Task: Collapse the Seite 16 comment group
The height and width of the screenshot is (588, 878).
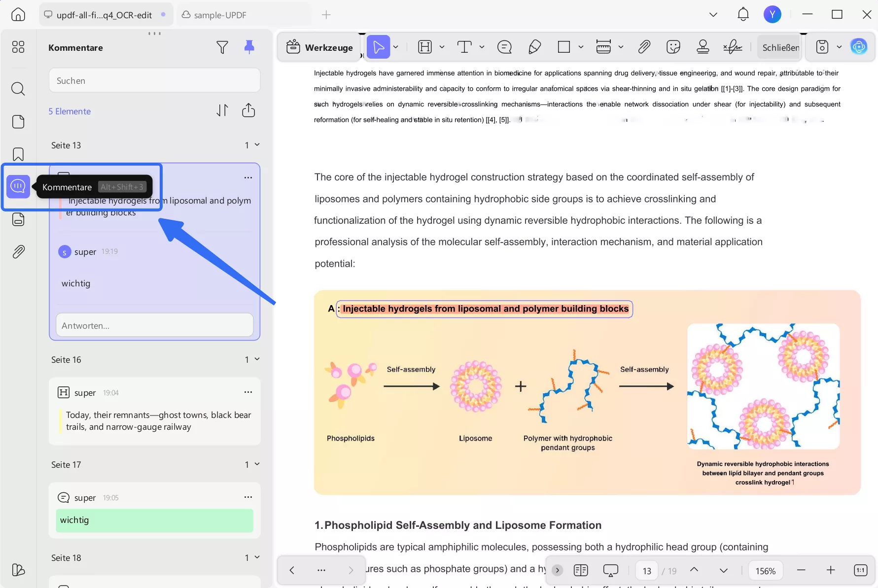Action: 257,359
